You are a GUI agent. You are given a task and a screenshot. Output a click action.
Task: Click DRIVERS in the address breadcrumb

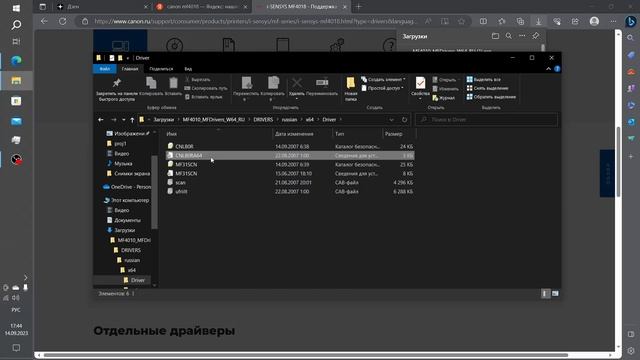tap(263, 120)
